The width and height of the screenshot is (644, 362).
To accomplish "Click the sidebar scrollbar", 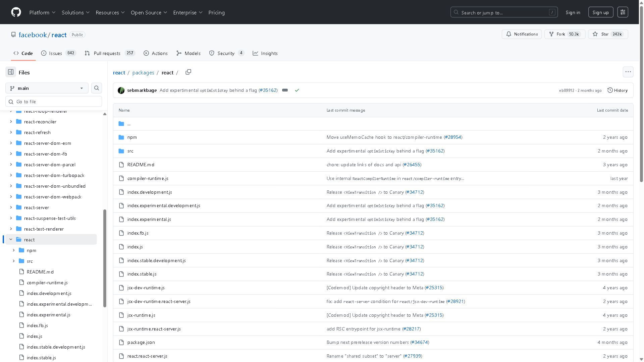I will click(104, 257).
